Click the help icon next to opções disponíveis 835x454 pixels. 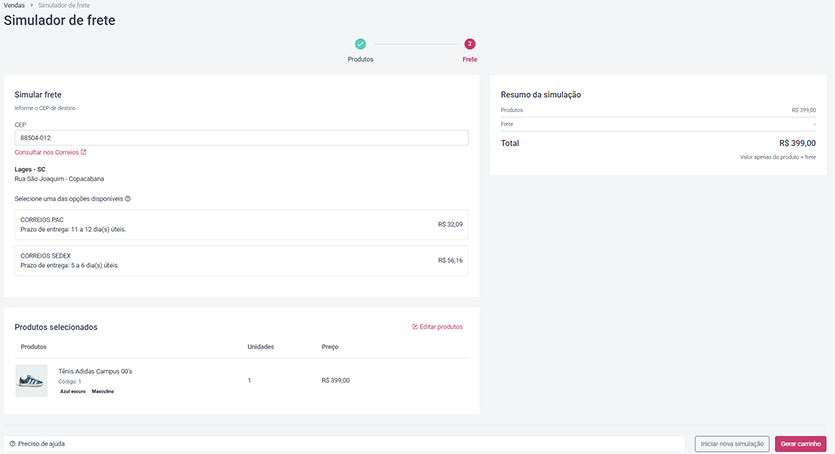(x=128, y=199)
